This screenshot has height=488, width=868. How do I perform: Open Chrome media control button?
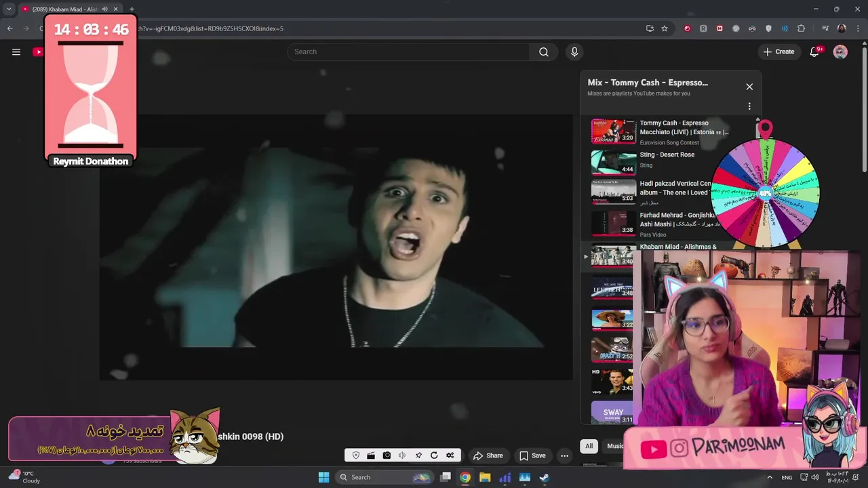[825, 28]
